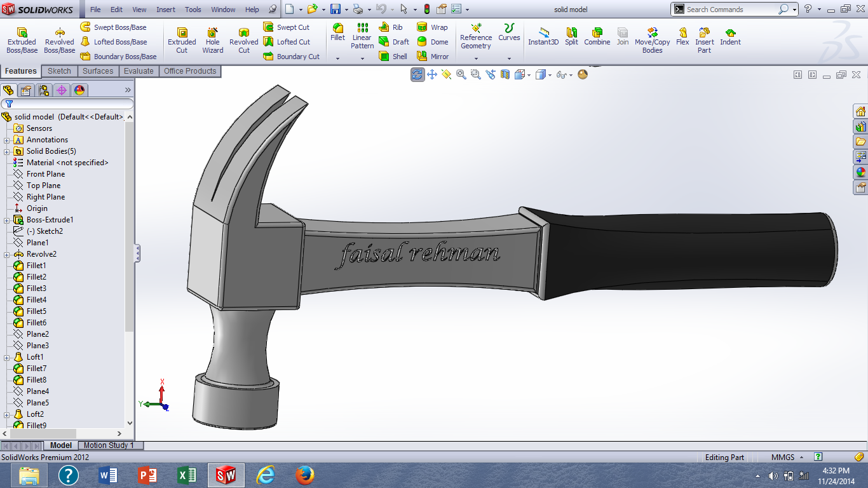Screen dimensions: 868x488
Task: Expand the Revolve2 feature node
Action: click(7, 254)
